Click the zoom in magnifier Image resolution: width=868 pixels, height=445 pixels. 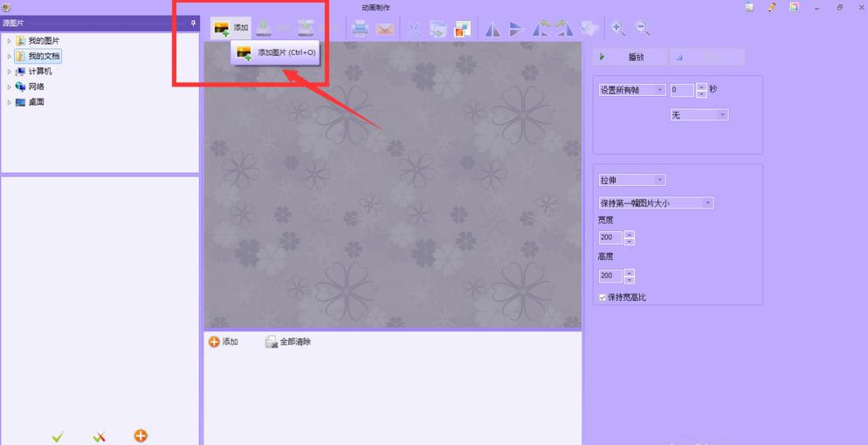[617, 28]
